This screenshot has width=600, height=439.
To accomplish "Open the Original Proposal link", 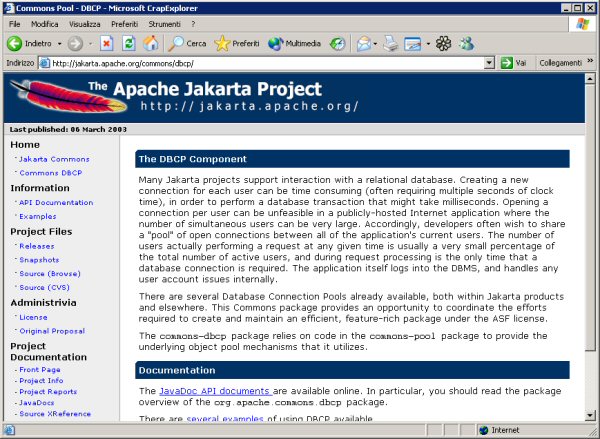I will tap(52, 331).
